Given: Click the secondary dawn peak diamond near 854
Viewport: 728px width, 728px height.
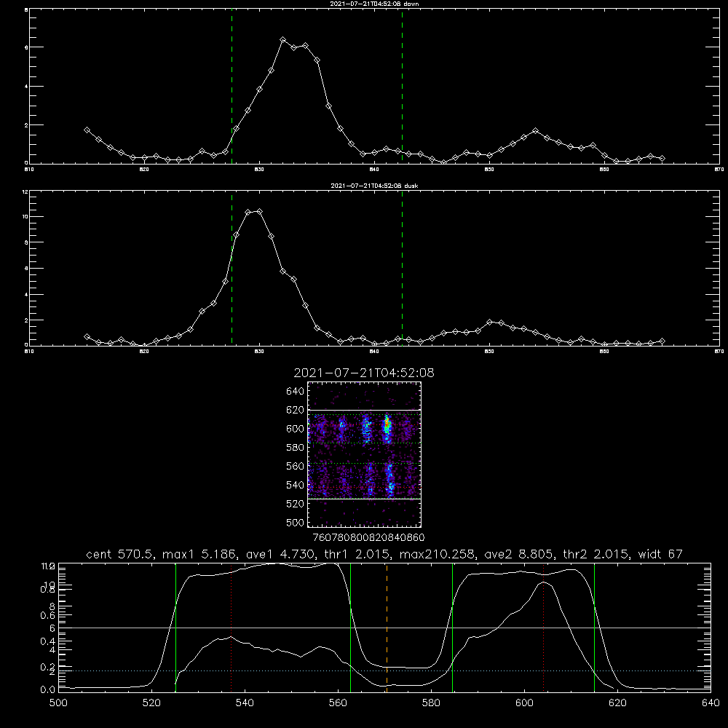Looking at the screenshot, I should click(x=535, y=131).
